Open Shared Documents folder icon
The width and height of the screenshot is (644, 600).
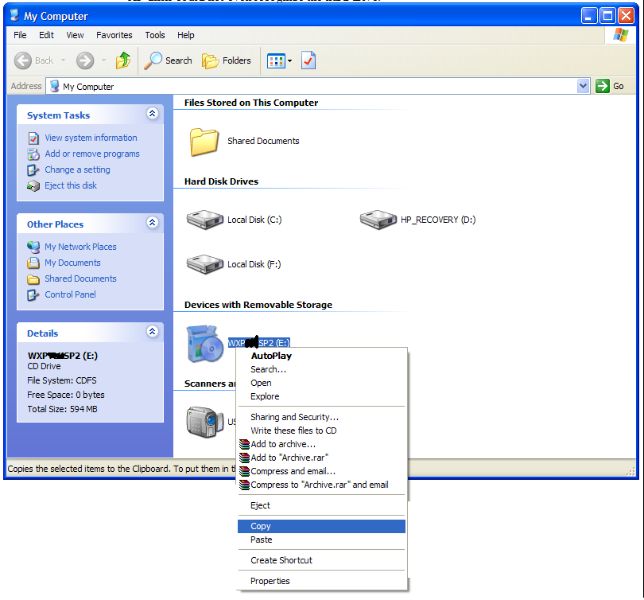coord(204,142)
